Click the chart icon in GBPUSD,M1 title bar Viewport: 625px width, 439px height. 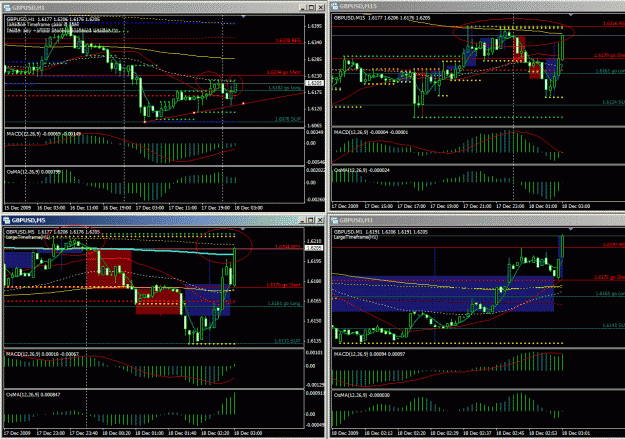point(335,220)
